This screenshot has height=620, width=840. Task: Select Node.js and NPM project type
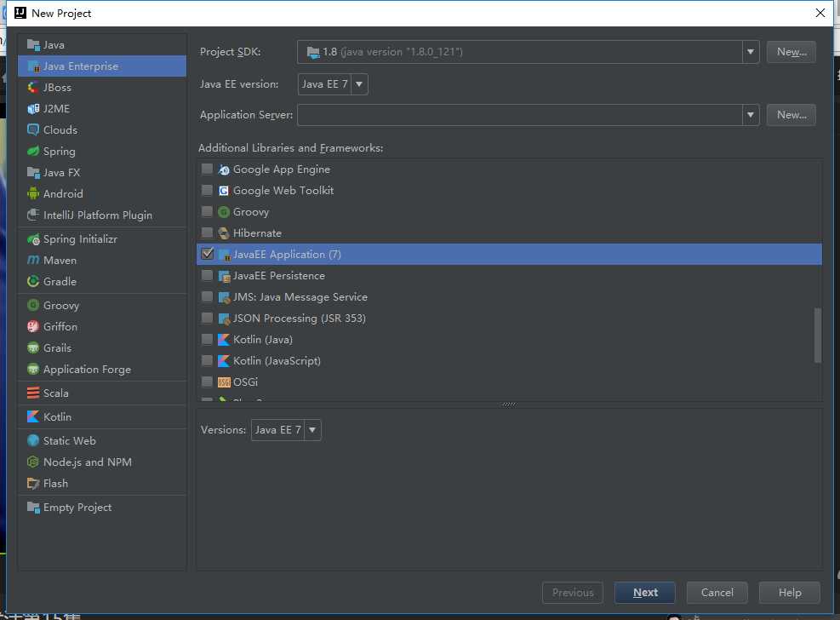click(x=87, y=462)
